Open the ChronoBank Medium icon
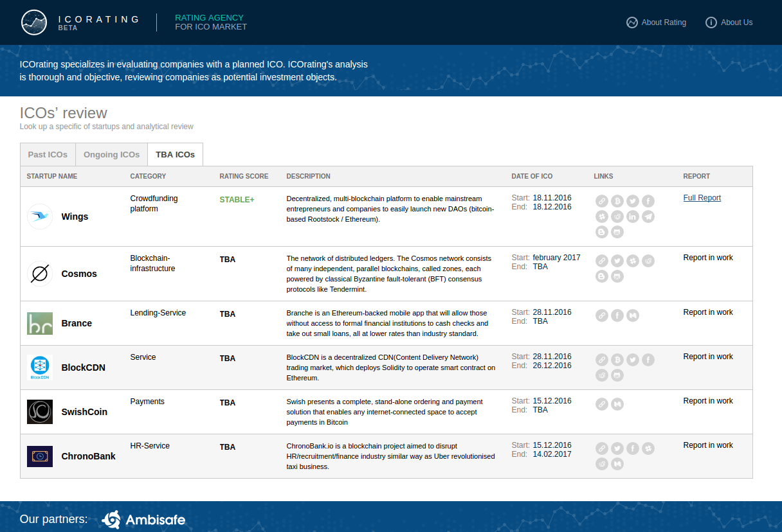The image size is (782, 532). pyautogui.click(x=617, y=464)
